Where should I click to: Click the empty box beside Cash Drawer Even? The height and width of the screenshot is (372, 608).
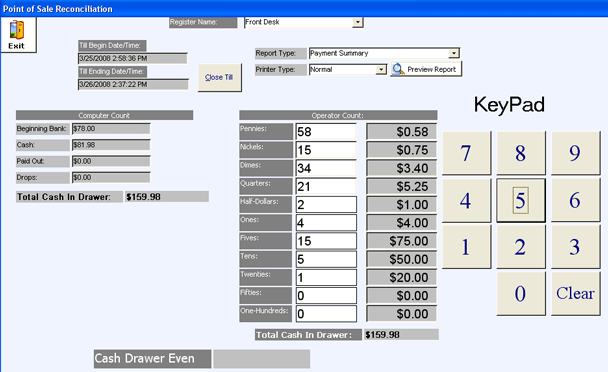(262, 359)
